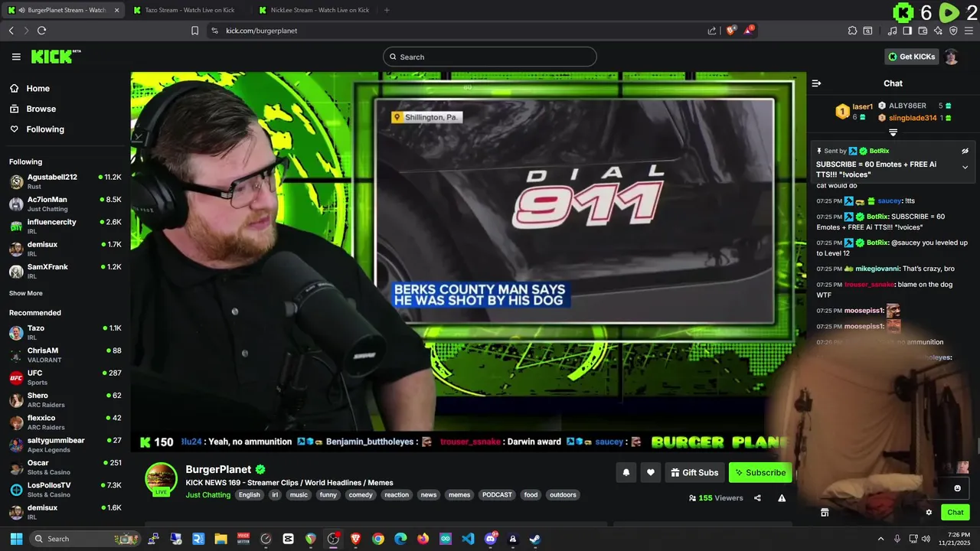This screenshot has width=980, height=551.
Task: Open File Explorer from taskbar
Action: pos(220,539)
